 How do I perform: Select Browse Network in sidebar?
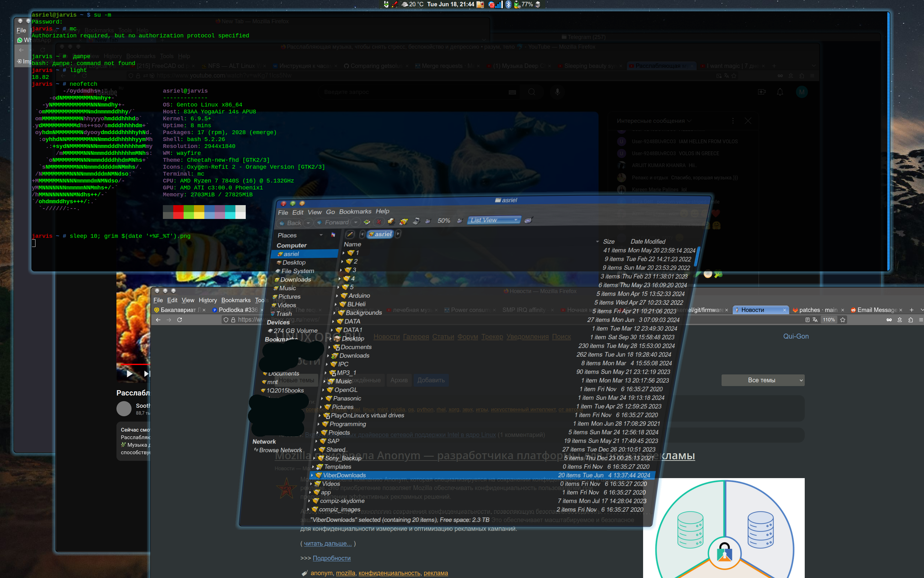tap(277, 450)
